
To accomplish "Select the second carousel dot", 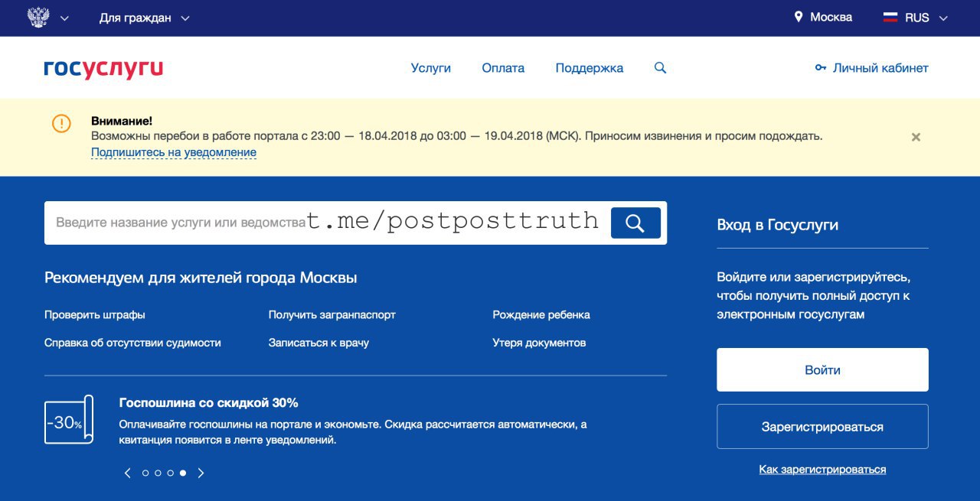I will (158, 473).
